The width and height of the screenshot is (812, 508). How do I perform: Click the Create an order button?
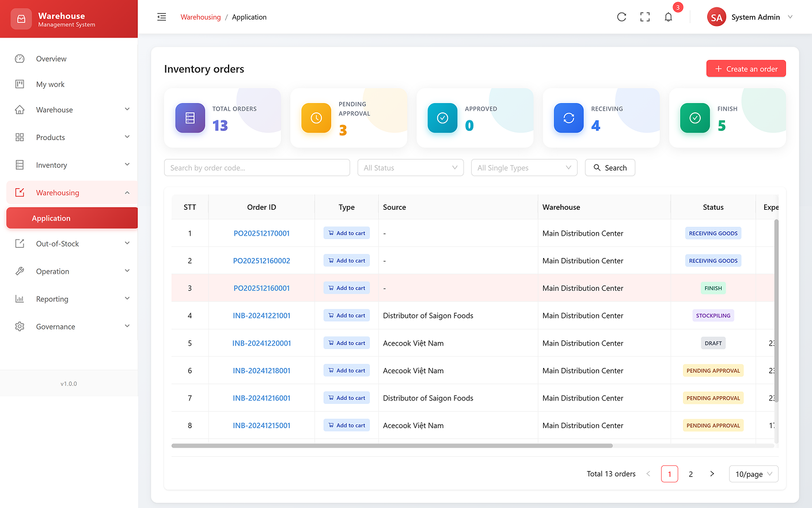point(746,69)
